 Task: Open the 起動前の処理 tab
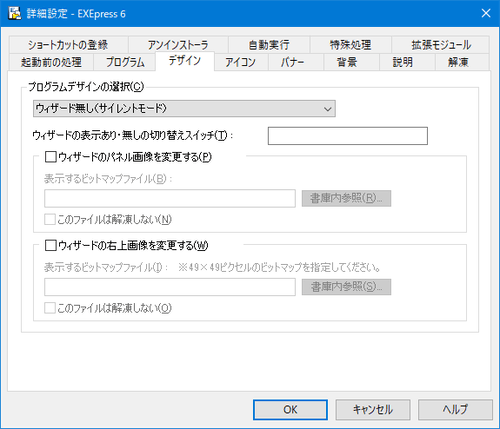(x=51, y=62)
